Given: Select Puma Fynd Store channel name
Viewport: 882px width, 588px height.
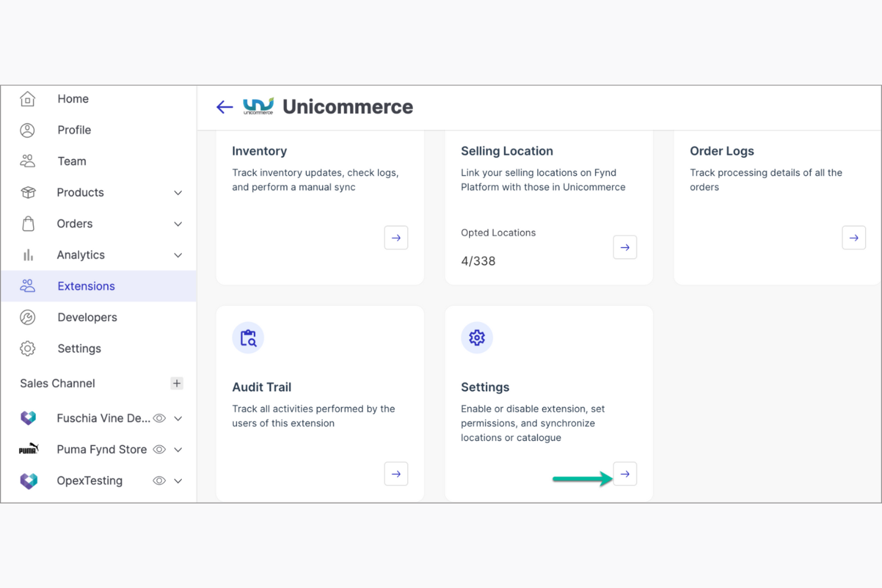Looking at the screenshot, I should [102, 450].
